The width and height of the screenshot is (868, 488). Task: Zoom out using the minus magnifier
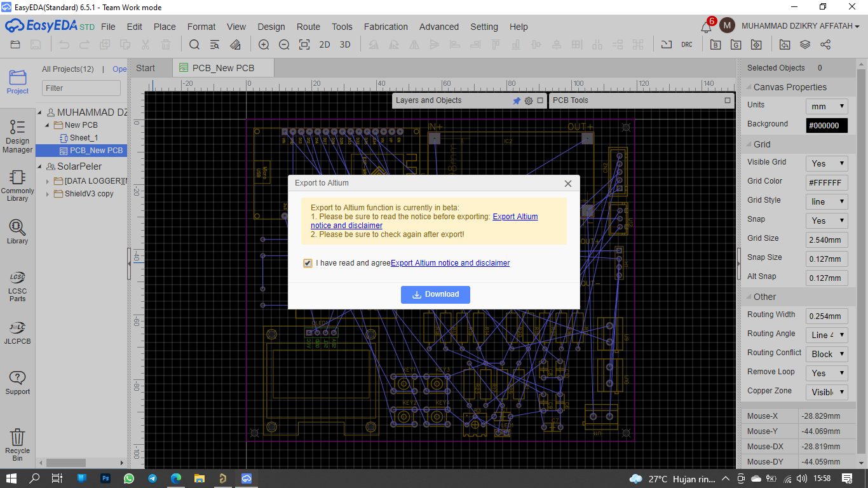tap(284, 44)
